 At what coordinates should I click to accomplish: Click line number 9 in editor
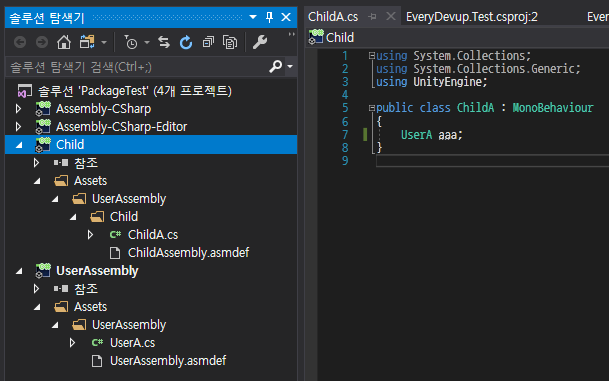point(345,161)
